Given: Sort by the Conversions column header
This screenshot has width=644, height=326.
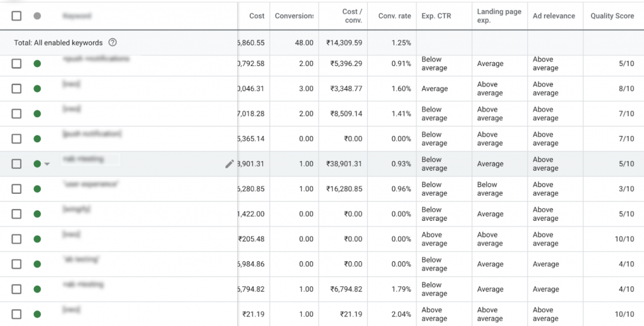Looking at the screenshot, I should pos(294,16).
